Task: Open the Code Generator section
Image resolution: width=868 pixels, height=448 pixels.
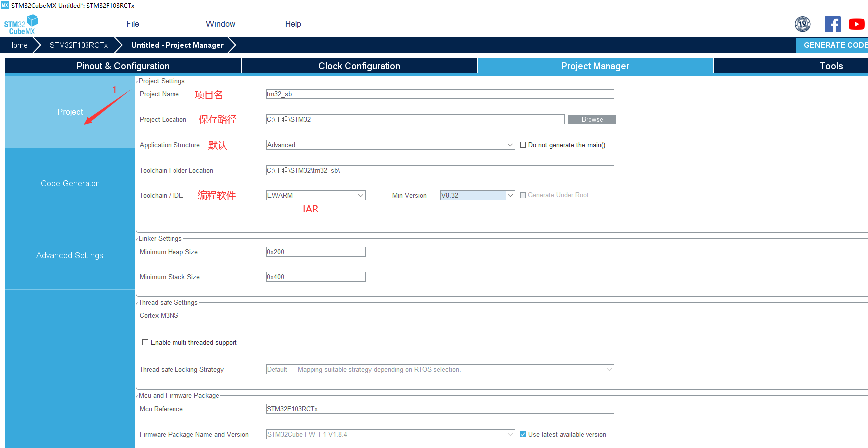Action: tap(70, 183)
